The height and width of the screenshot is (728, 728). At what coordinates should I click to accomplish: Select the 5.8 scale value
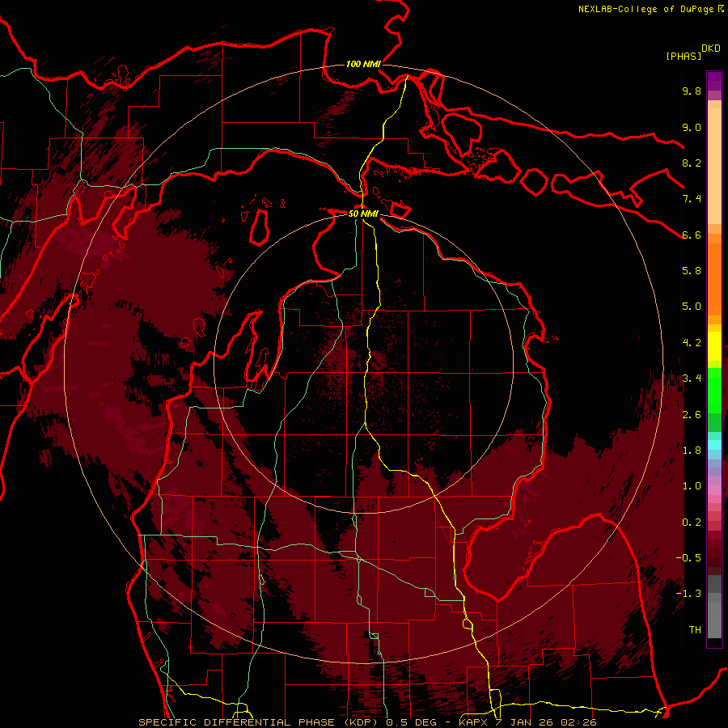[692, 271]
